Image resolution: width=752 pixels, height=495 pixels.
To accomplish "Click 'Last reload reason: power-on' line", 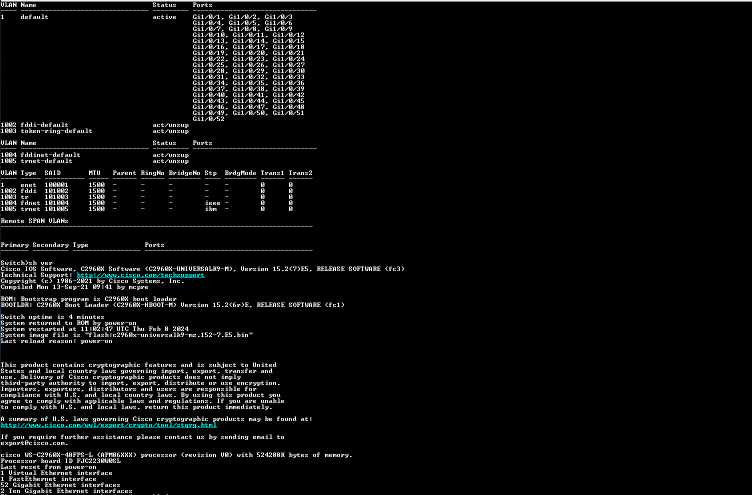I will click(57, 341).
